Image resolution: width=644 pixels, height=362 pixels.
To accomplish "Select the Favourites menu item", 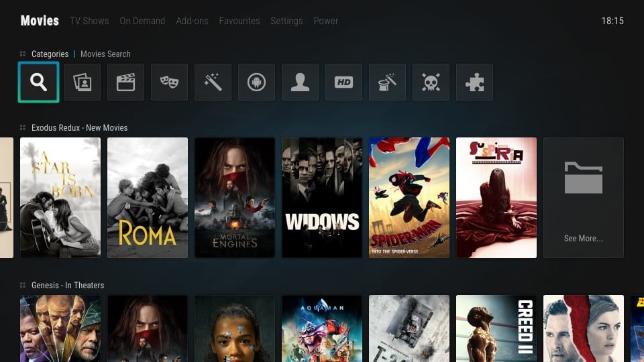I will 239,21.
